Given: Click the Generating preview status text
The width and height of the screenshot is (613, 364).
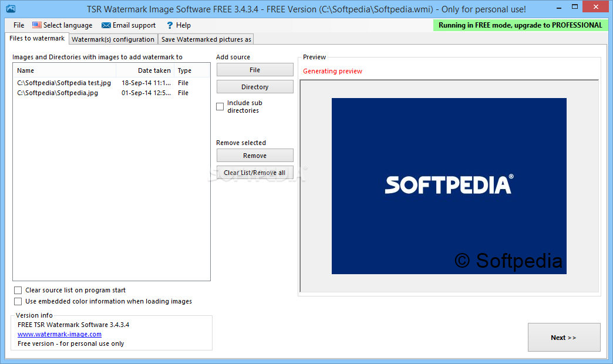Looking at the screenshot, I should [332, 71].
